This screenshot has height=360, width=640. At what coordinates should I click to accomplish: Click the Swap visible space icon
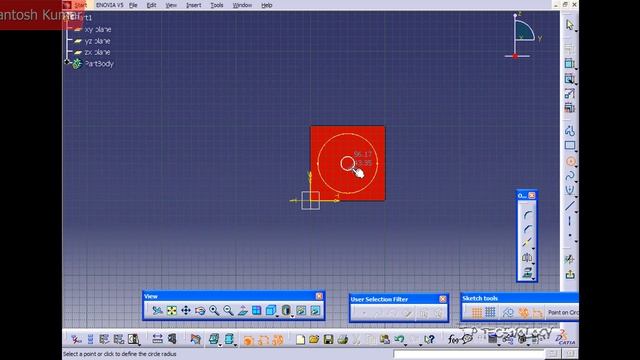click(x=315, y=311)
